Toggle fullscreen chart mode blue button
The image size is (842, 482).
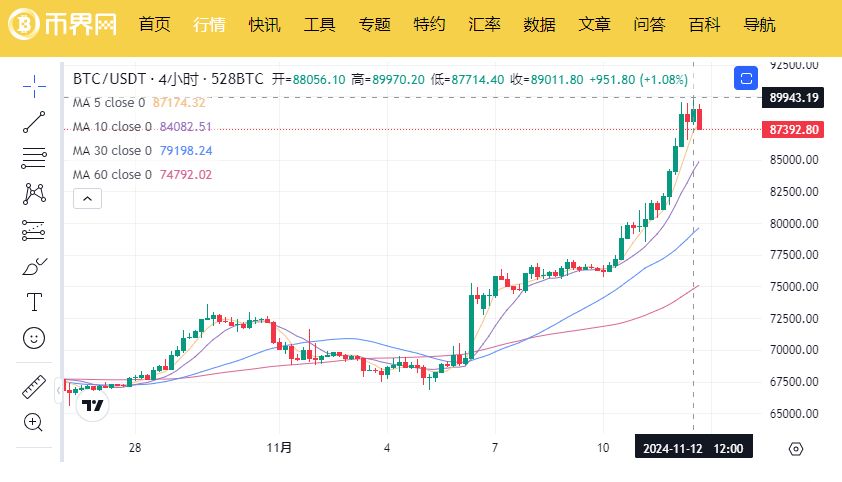746,78
